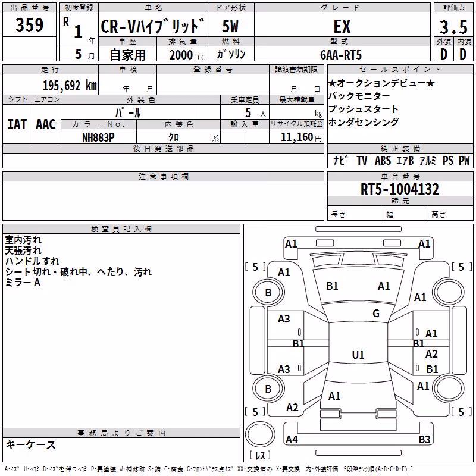The height and width of the screenshot is (476, 476).
Task: Click the tailgate mark A1
Action: tap(334, 396)
